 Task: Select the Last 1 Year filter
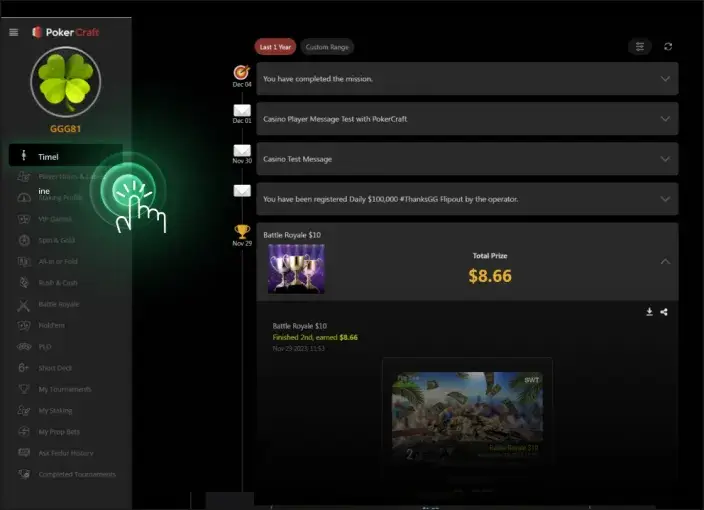click(275, 47)
